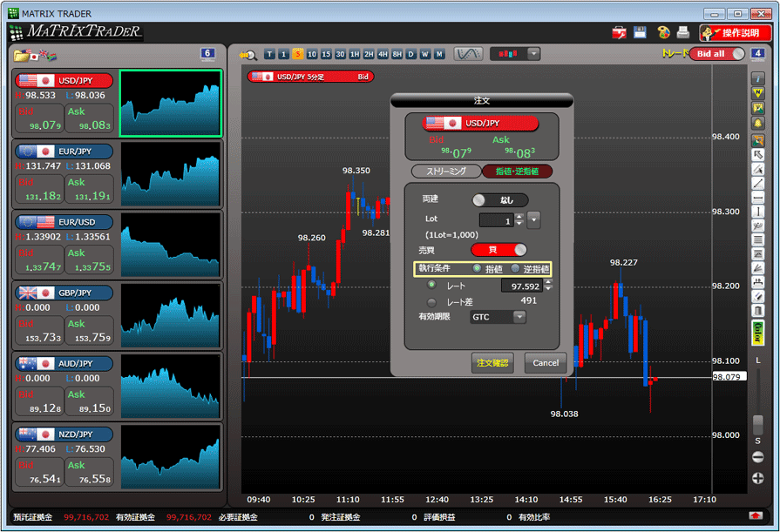Toggle the 売買 buy/sell switch
The image size is (780, 532).
coord(499,250)
